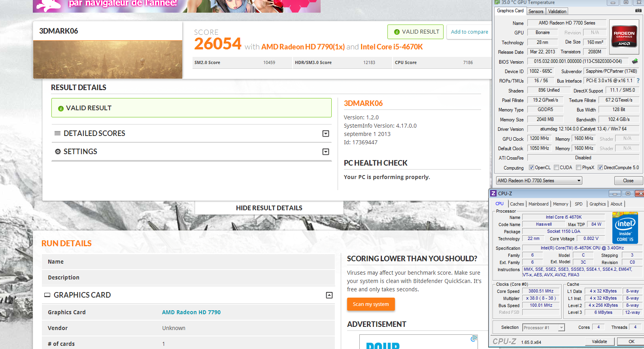644x349 pixels.
Task: Click Driver Version atiumdag field
Action: [x=583, y=129]
